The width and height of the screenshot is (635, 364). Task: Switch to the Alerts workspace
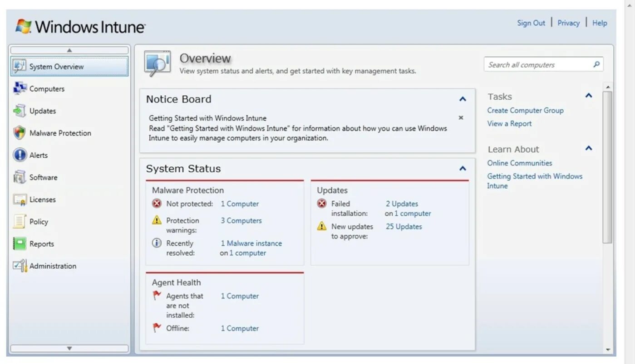coord(69,155)
